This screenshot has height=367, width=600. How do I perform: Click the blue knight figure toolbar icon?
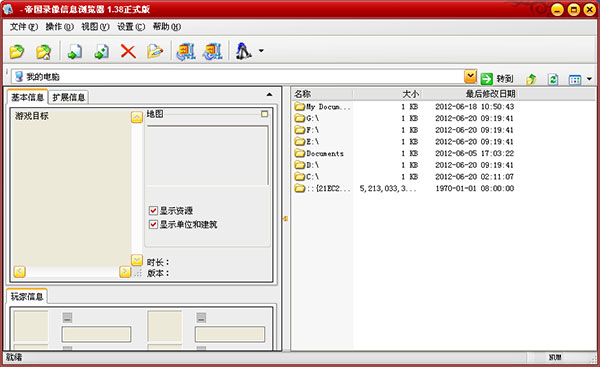(244, 51)
